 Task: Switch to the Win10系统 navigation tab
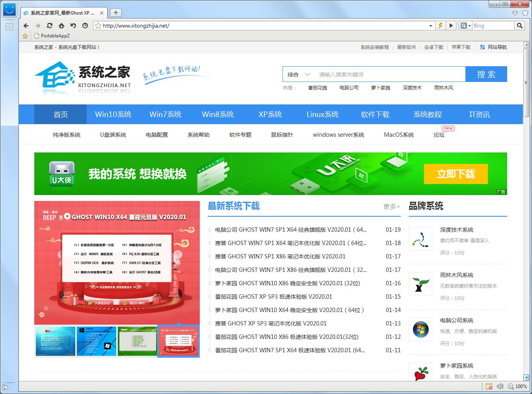113,114
